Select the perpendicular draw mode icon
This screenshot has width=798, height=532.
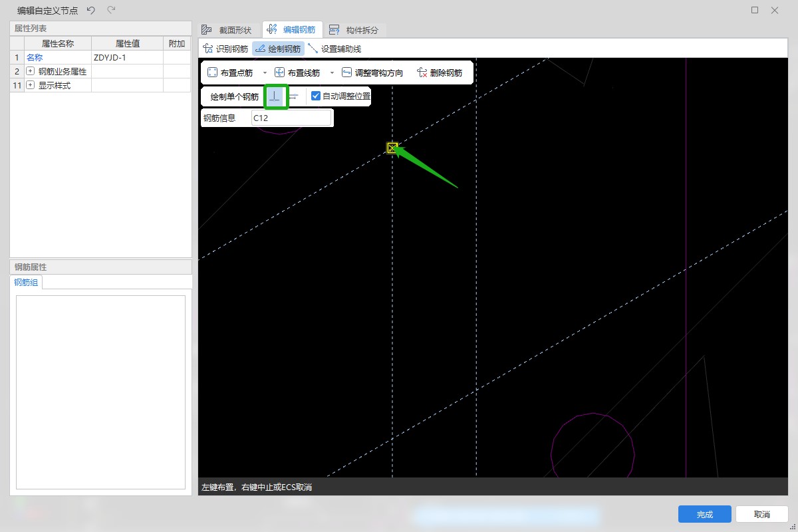276,96
